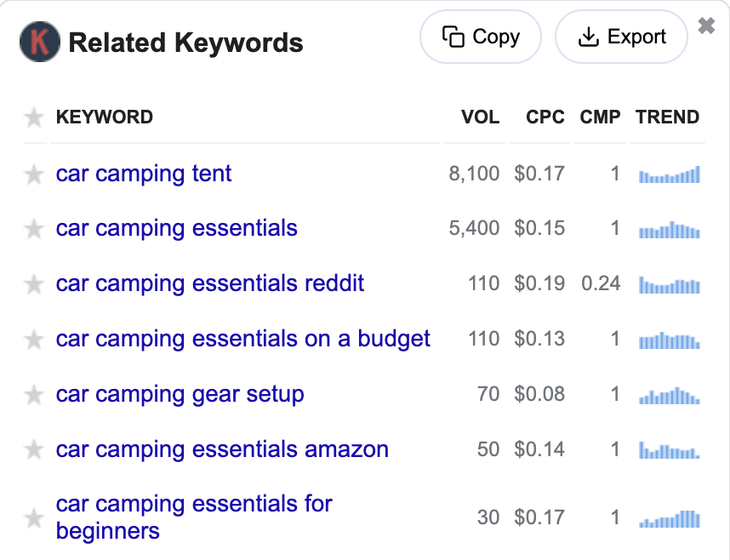The width and height of the screenshot is (730, 560).
Task: Star "car camping essentials for beginners" keyword
Action: (x=34, y=517)
